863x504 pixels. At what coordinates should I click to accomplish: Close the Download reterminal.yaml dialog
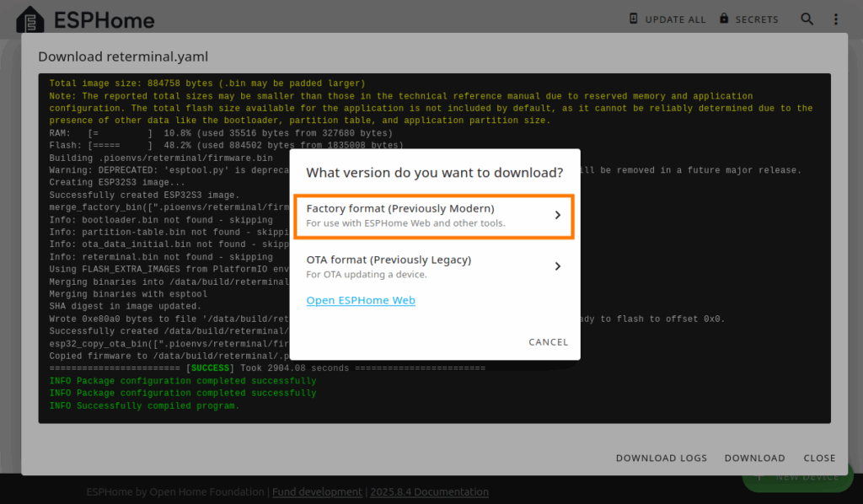pyautogui.click(x=819, y=458)
